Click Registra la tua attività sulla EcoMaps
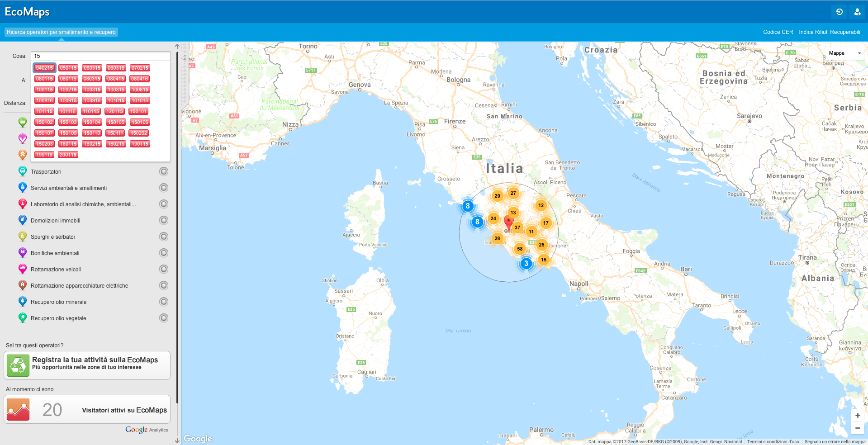The width and height of the screenshot is (868, 445). click(x=87, y=365)
